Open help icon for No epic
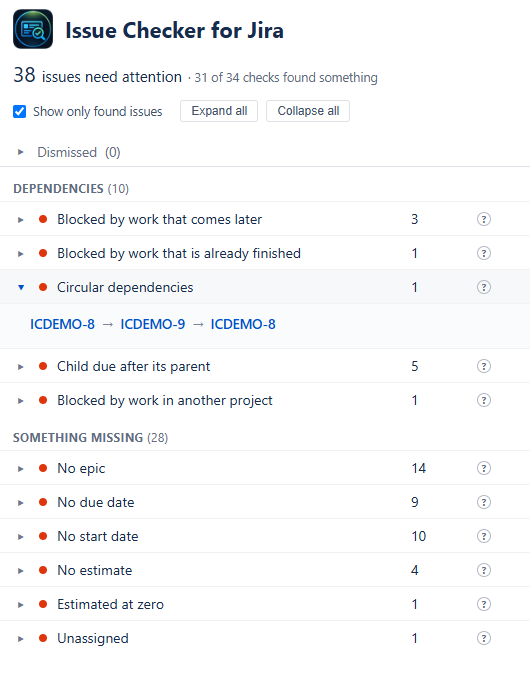Image resolution: width=530 pixels, height=676 pixels. 483,469
